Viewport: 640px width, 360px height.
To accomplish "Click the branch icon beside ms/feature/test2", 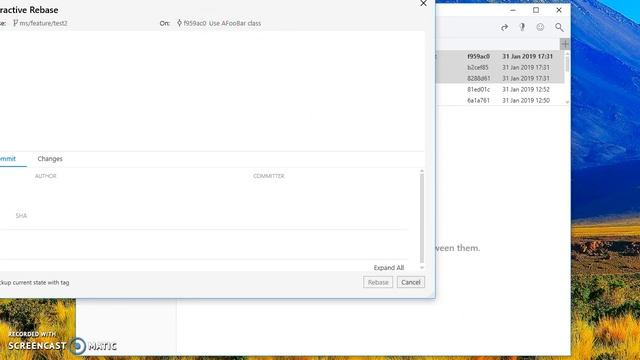I will pos(16,23).
